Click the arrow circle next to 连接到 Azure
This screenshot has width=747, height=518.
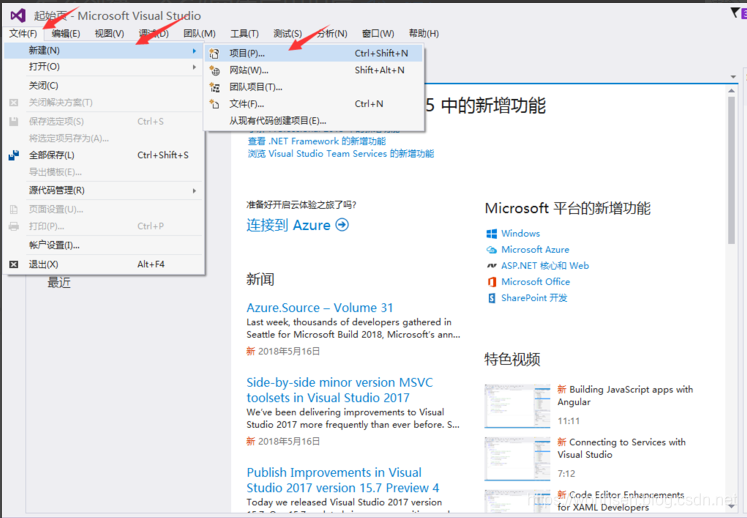coord(342,224)
